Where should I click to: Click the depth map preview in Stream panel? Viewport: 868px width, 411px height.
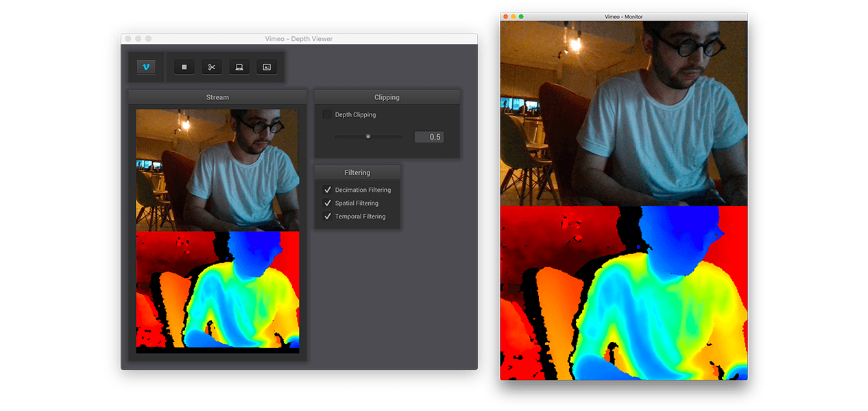click(217, 291)
